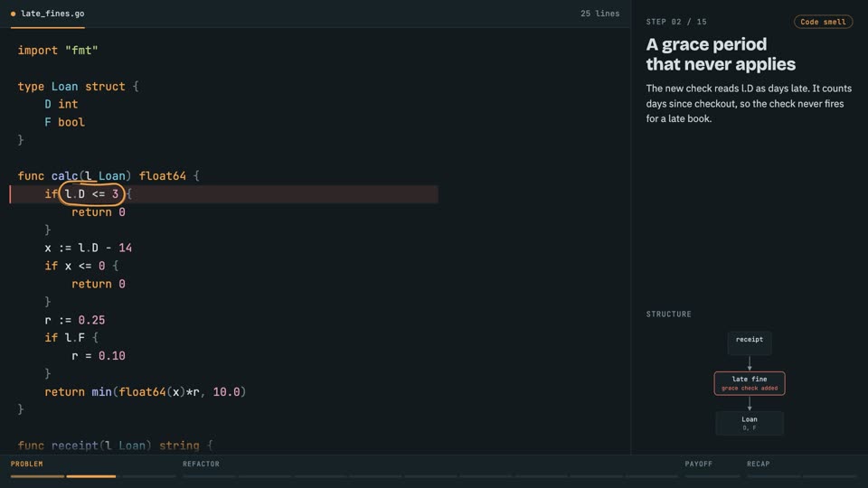Click the struct field line 'D int'
The image size is (868, 488).
[x=61, y=104]
